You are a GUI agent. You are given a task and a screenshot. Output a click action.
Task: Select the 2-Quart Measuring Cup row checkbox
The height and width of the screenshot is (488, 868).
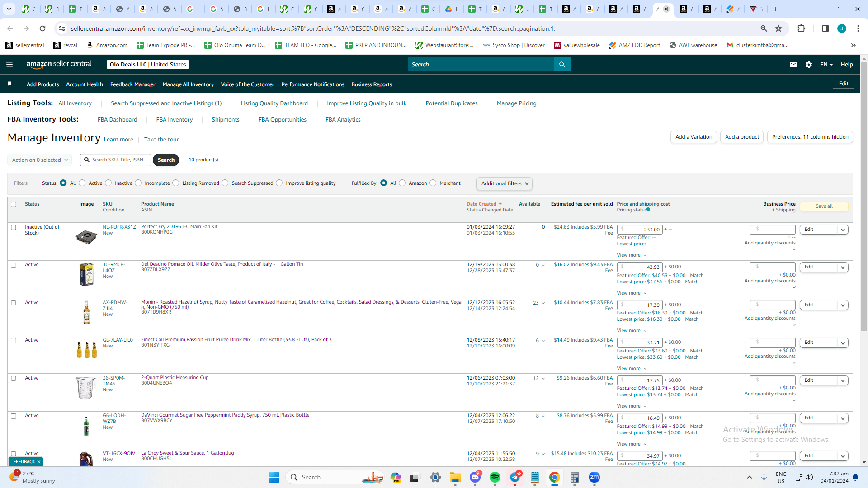tap(14, 379)
